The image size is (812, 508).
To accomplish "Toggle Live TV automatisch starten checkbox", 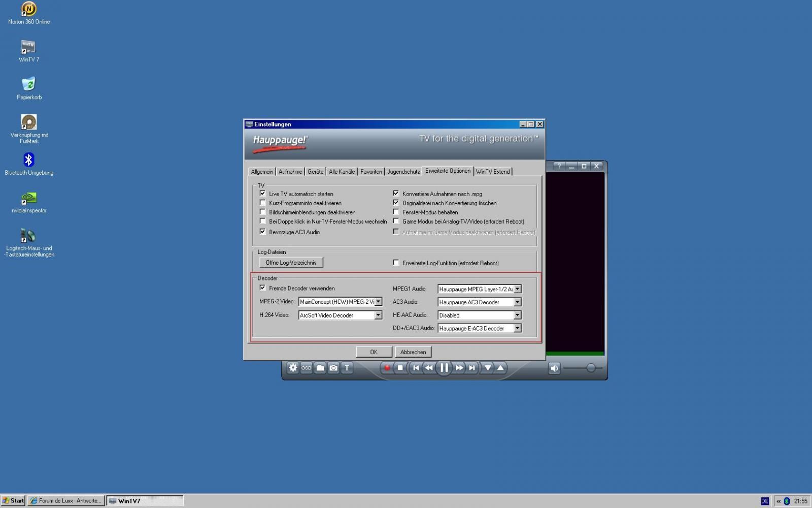I will point(262,194).
